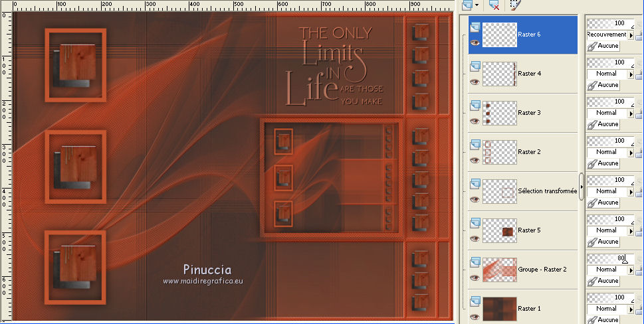Click the Raster 1 layer thumbnail
644x324 pixels.
pyautogui.click(x=499, y=309)
